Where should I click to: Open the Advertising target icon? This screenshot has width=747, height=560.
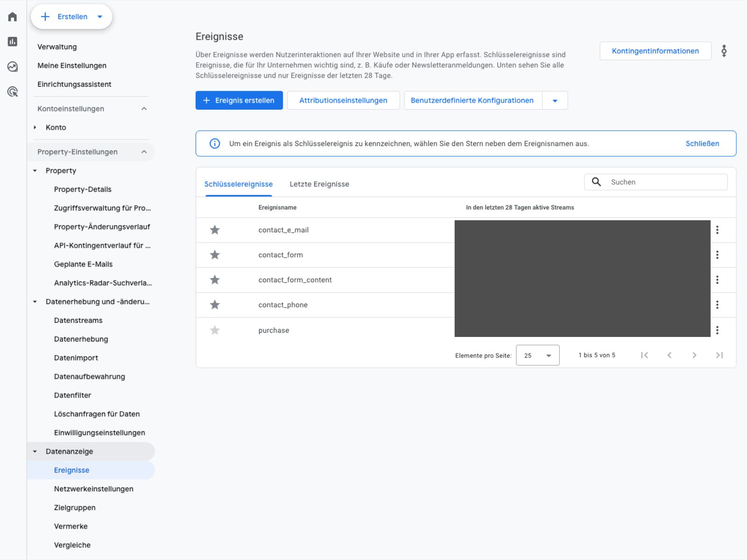coord(13,91)
